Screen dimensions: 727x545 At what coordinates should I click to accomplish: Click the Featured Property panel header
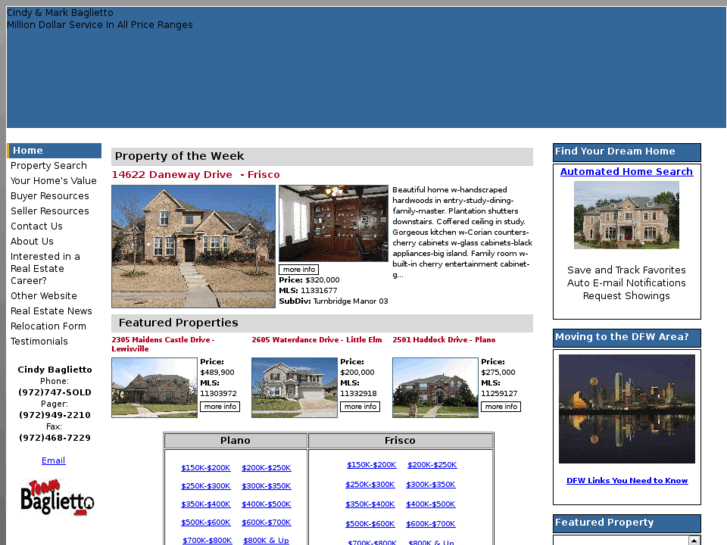point(627,523)
